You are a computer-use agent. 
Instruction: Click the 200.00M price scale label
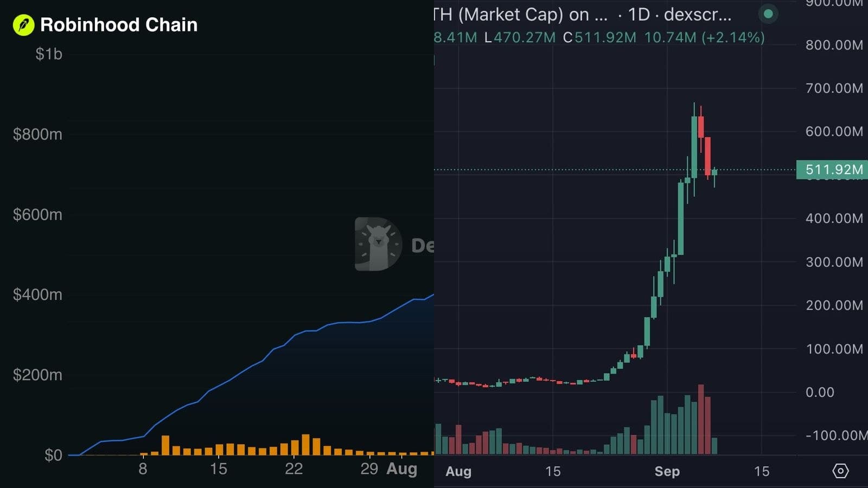coord(834,305)
